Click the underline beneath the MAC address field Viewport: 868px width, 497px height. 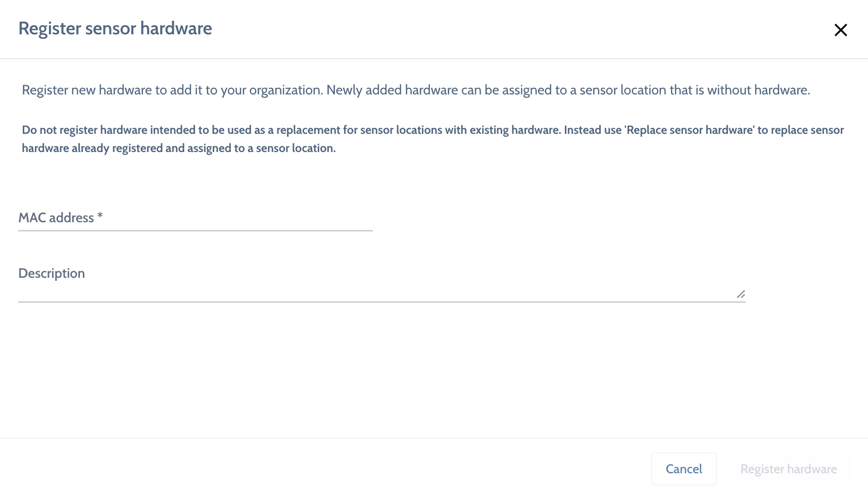coord(195,231)
